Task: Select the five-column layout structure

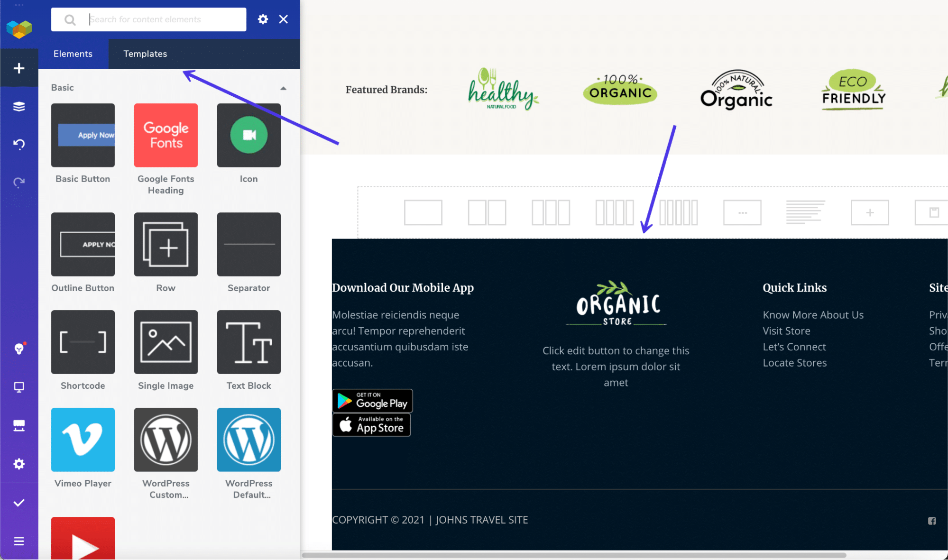Action: tap(677, 212)
